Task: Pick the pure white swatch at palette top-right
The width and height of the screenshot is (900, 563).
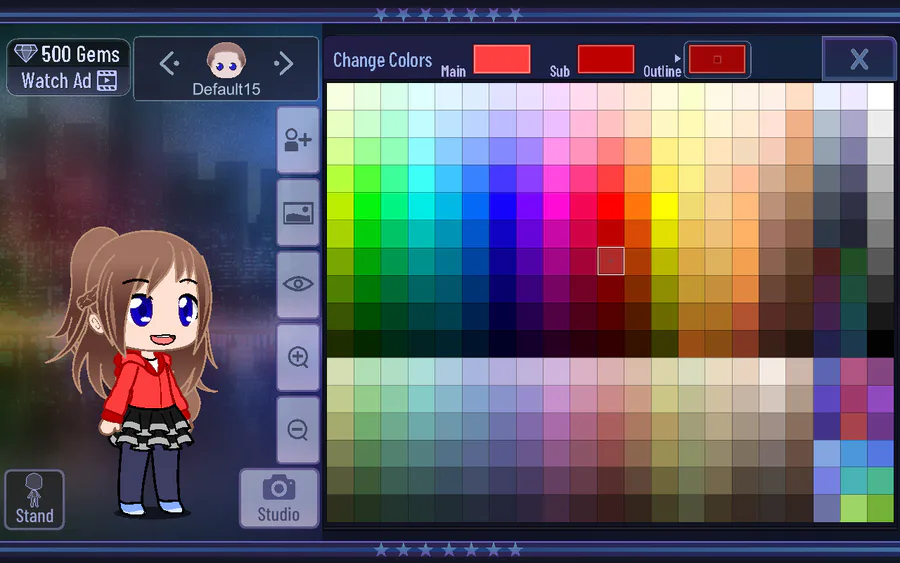Action: (x=880, y=96)
